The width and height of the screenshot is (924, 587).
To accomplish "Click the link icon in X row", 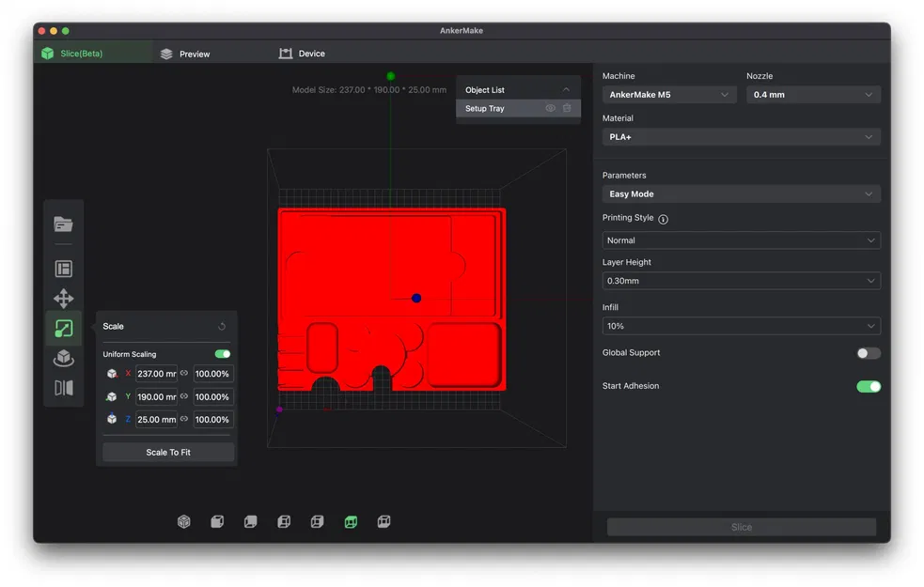I will click(184, 373).
